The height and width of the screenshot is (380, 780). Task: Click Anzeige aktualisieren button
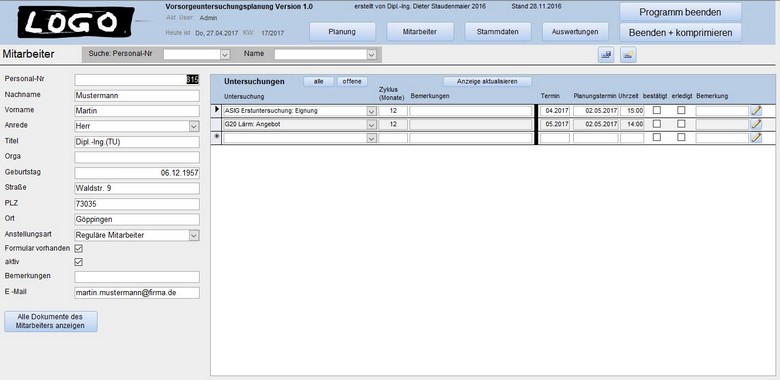[x=487, y=82]
